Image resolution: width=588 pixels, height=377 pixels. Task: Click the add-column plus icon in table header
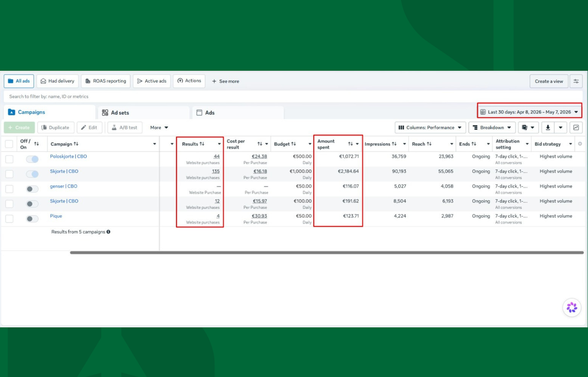click(580, 144)
